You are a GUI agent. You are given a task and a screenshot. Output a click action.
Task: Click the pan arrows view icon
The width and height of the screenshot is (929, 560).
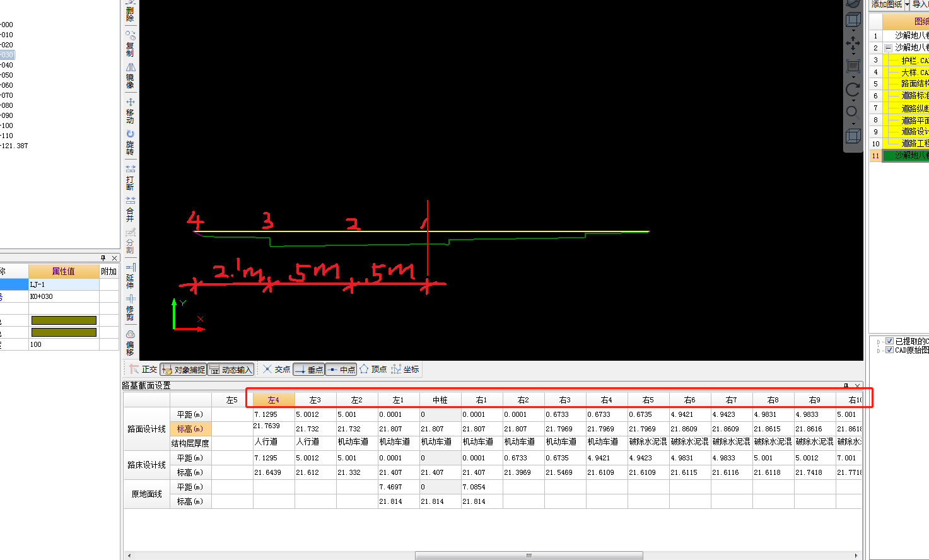point(853,43)
